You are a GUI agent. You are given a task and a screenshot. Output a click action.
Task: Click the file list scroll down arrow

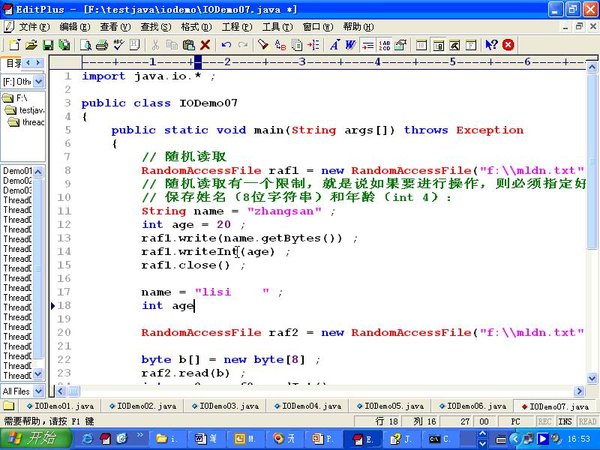pyautogui.click(x=39, y=374)
